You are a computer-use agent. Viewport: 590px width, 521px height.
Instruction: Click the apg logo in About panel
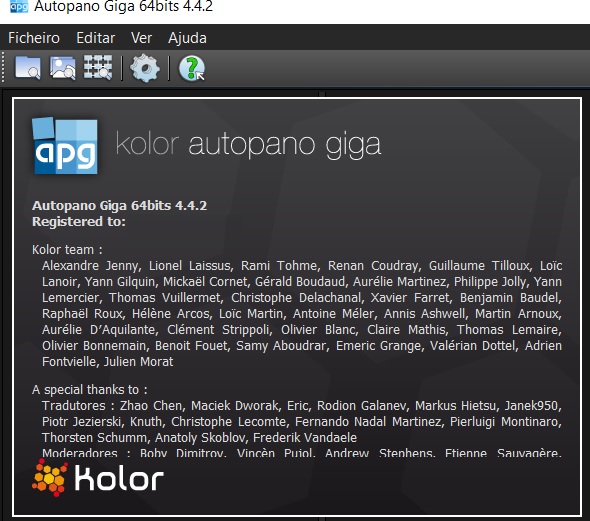click(x=65, y=146)
